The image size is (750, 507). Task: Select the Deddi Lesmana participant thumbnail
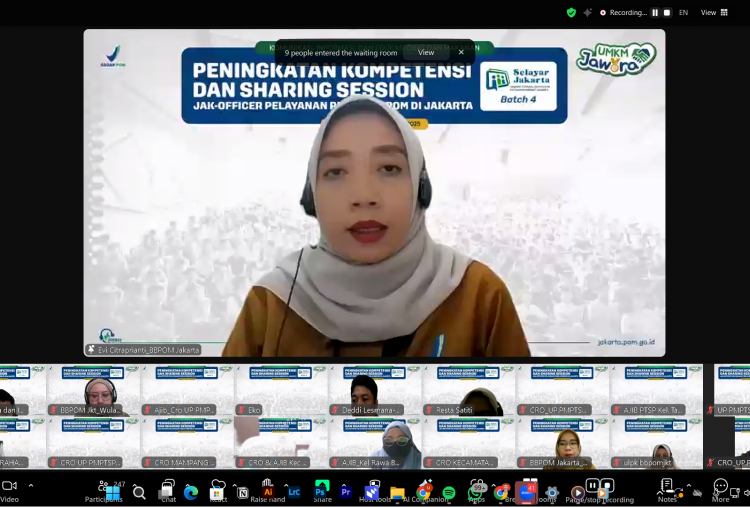click(375, 390)
